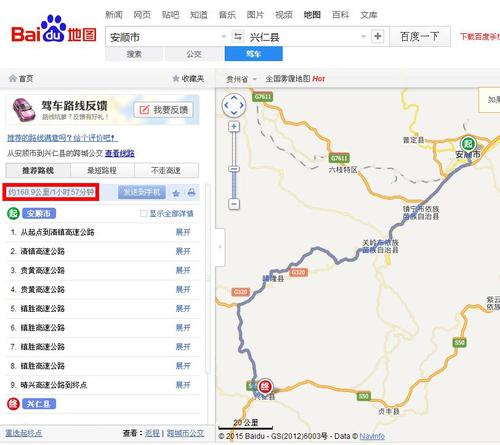This screenshot has height=445, width=500.
Task: Expand step 9 晴兴高速公路到终点
Action: point(183,385)
